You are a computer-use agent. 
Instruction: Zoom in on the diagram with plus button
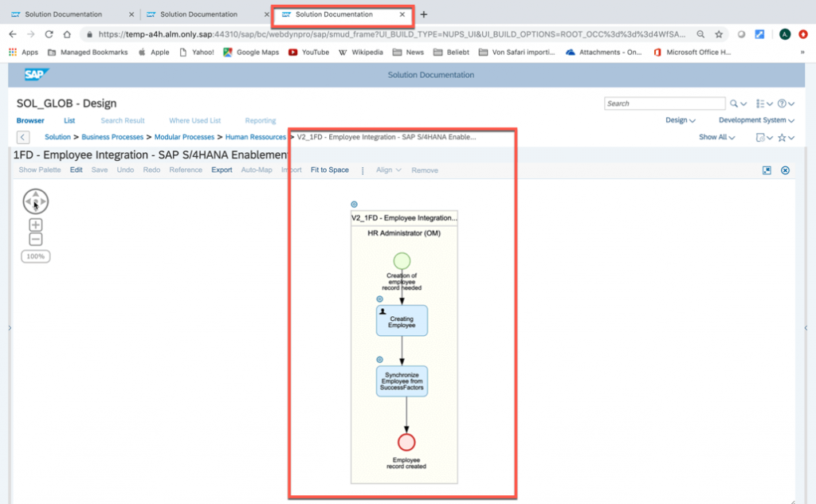(35, 225)
